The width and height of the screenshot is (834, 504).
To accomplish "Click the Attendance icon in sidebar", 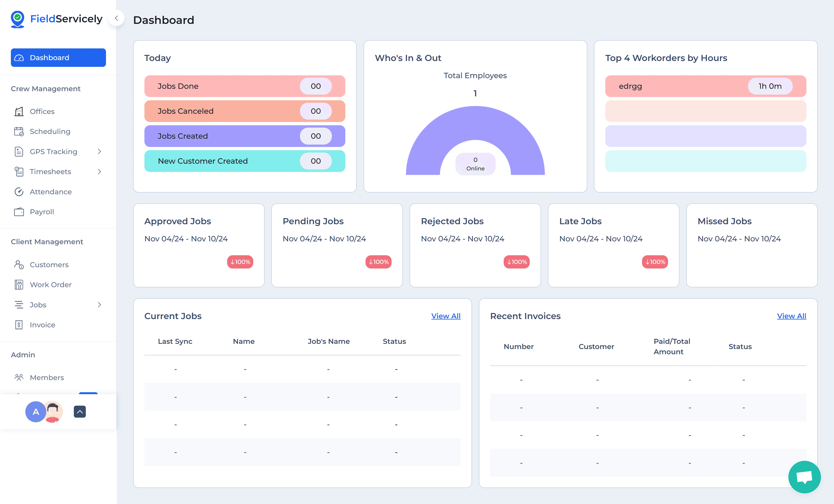I will (x=19, y=192).
